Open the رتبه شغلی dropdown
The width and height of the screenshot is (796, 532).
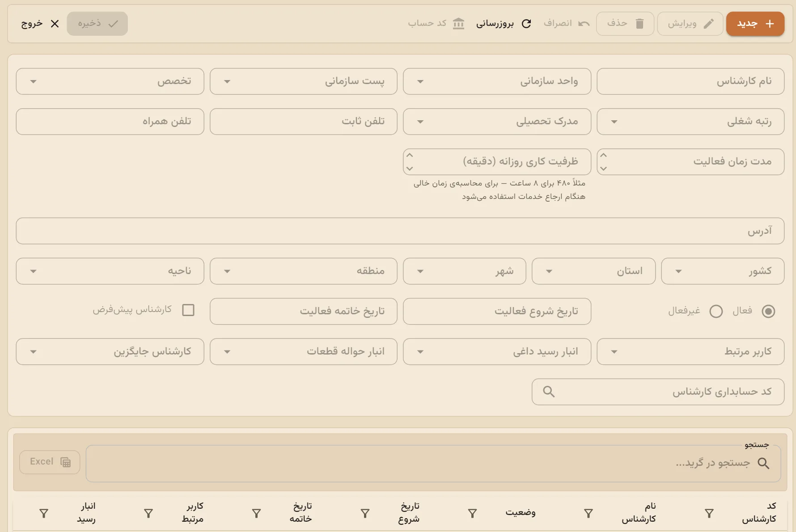[x=690, y=122]
